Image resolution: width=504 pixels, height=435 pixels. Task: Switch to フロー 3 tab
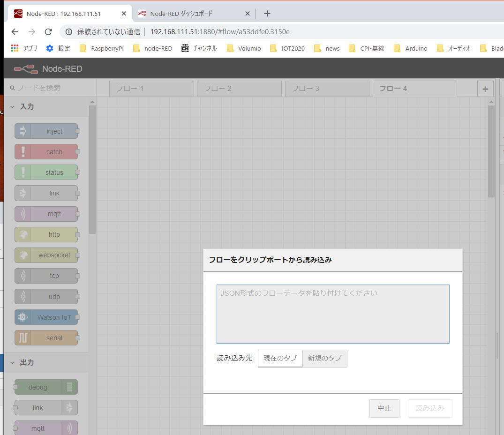pyautogui.click(x=326, y=89)
